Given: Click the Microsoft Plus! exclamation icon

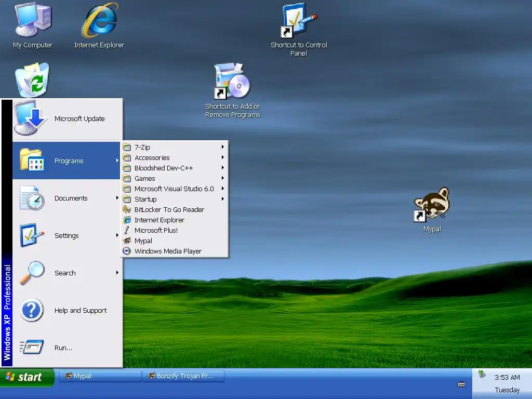Looking at the screenshot, I should click(x=127, y=230).
